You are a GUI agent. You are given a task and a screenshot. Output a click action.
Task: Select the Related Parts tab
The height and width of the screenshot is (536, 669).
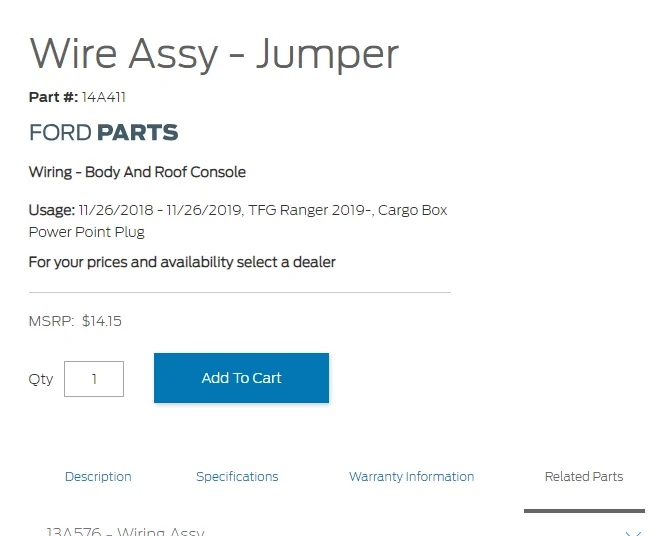pyautogui.click(x=583, y=477)
